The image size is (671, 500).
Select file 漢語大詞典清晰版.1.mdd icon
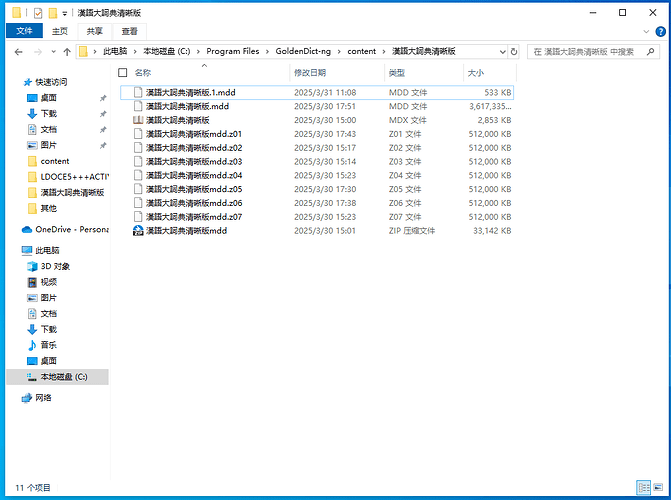138,92
